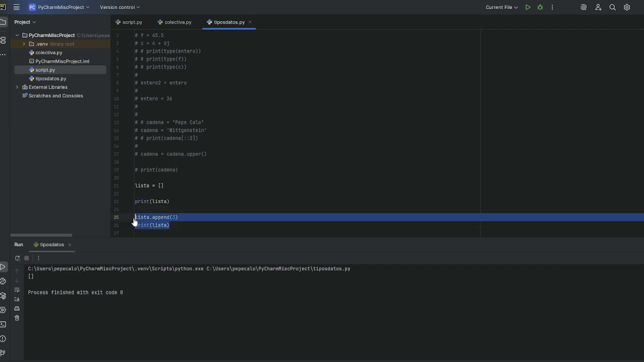Open the Services tool window
Screen dimensions: 644x362
pyautogui.click(x=3, y=310)
